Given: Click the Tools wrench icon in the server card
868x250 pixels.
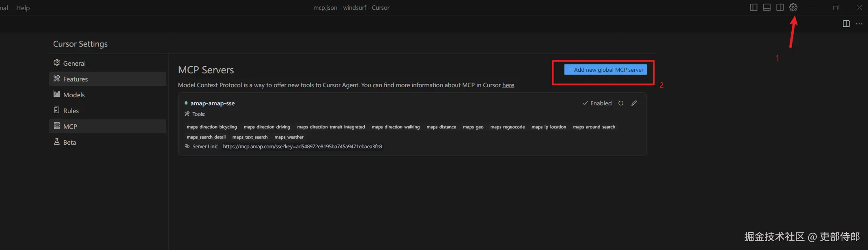Looking at the screenshot, I should (187, 114).
